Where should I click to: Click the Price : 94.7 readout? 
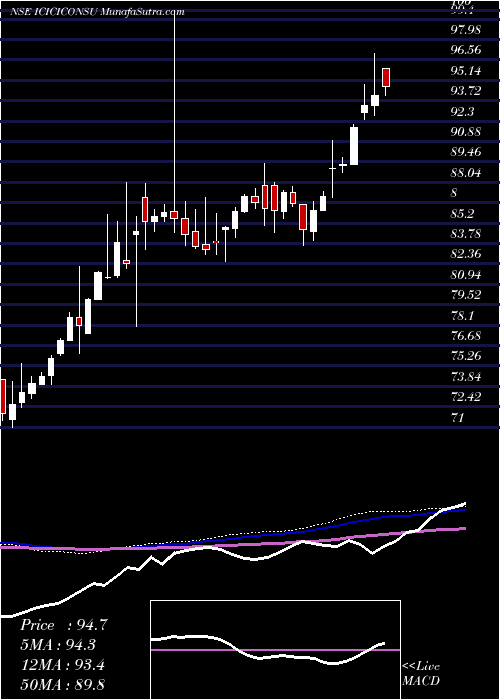[63, 625]
